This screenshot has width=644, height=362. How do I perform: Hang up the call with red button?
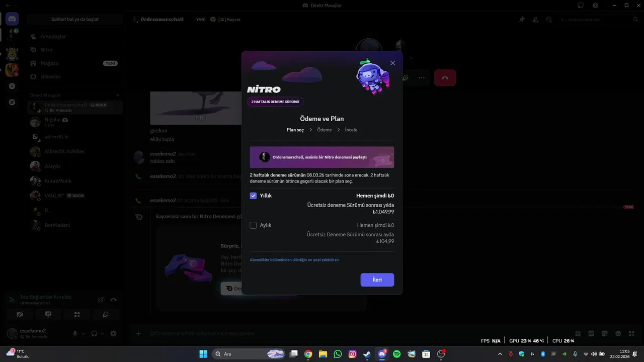pyautogui.click(x=445, y=78)
